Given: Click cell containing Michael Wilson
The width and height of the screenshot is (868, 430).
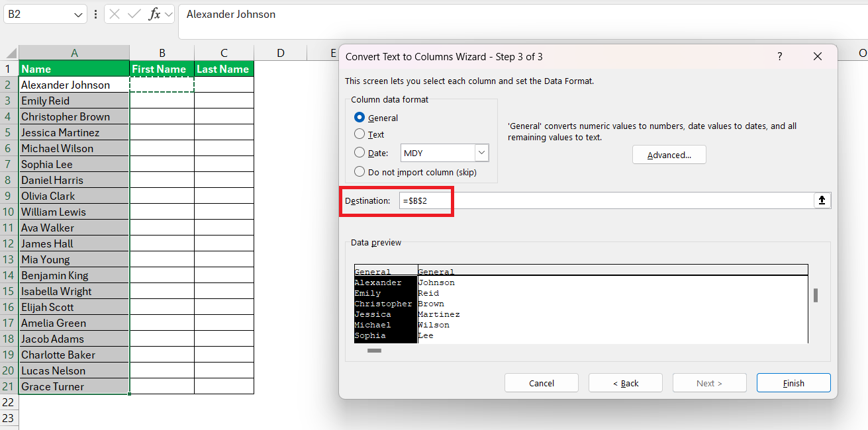Looking at the screenshot, I should [x=74, y=148].
